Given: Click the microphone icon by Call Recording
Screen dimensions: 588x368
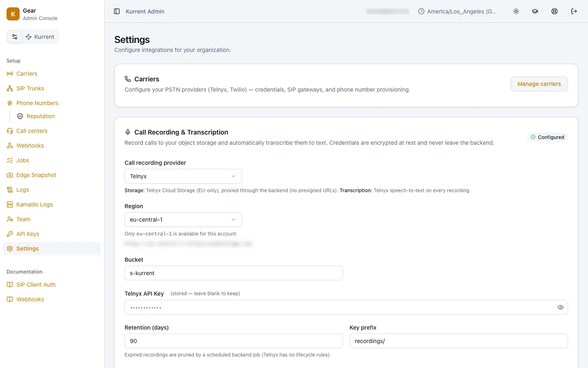Looking at the screenshot, I should 128,132.
